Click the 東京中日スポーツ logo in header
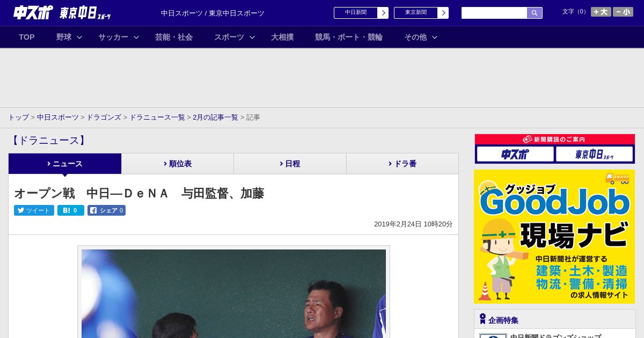The width and height of the screenshot is (644, 338). point(85,13)
